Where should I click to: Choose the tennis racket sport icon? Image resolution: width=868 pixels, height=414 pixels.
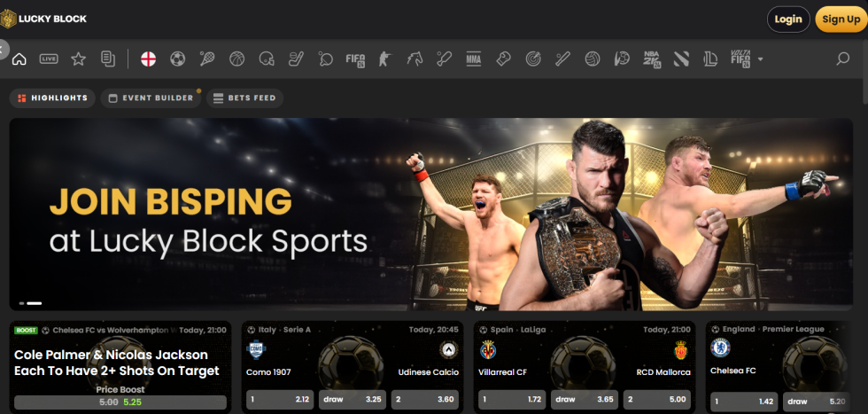pos(207,59)
